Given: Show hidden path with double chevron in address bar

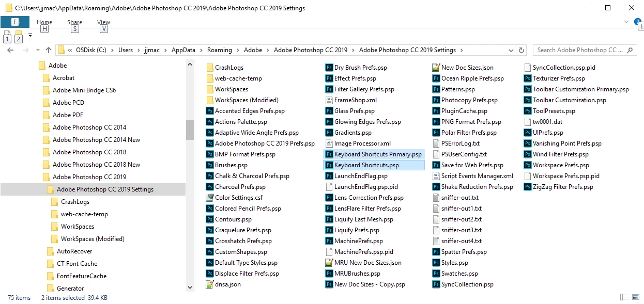Looking at the screenshot, I should 69,50.
